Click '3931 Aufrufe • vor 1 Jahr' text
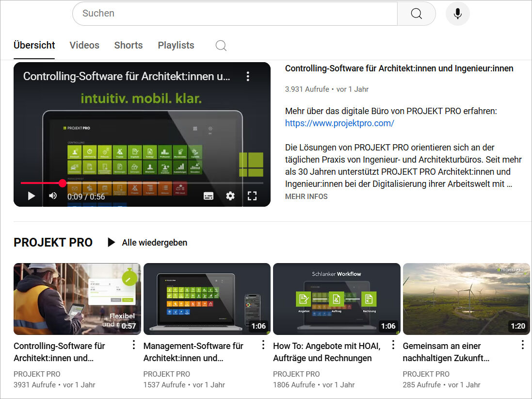Viewport: 532px width, 399px height. pos(54,385)
